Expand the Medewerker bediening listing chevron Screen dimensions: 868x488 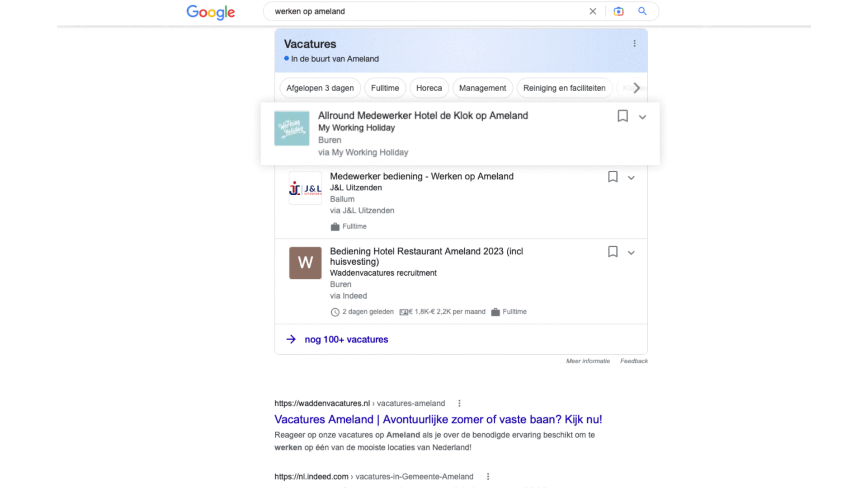tap(631, 178)
